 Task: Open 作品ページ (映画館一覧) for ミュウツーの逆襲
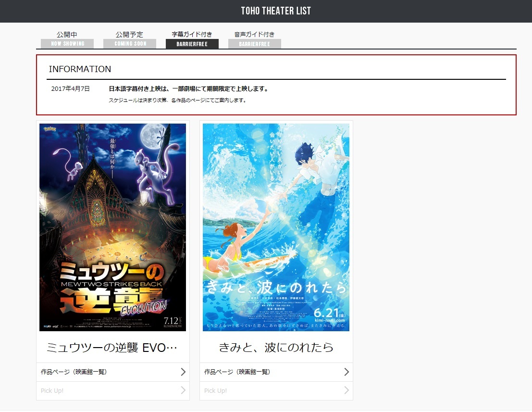(x=113, y=372)
